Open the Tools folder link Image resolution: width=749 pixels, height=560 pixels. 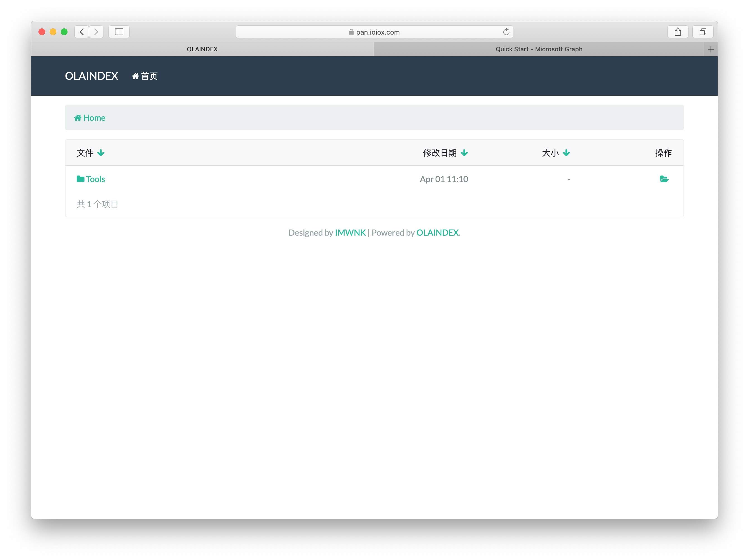click(95, 179)
